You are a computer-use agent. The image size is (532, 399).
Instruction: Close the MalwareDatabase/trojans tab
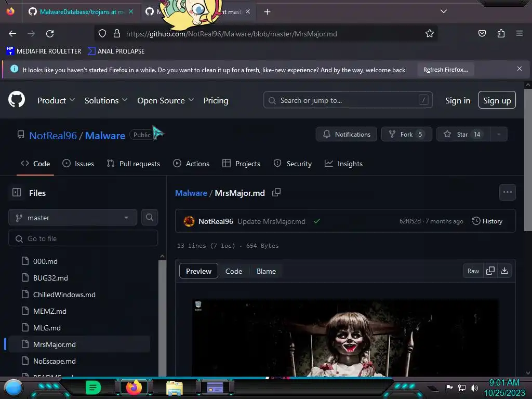[131, 11]
